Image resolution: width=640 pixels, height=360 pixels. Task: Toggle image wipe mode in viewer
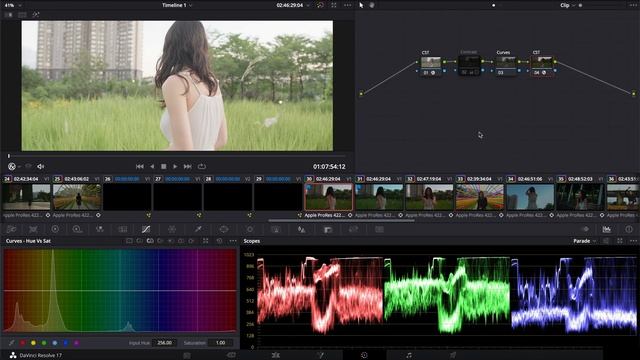point(9,15)
